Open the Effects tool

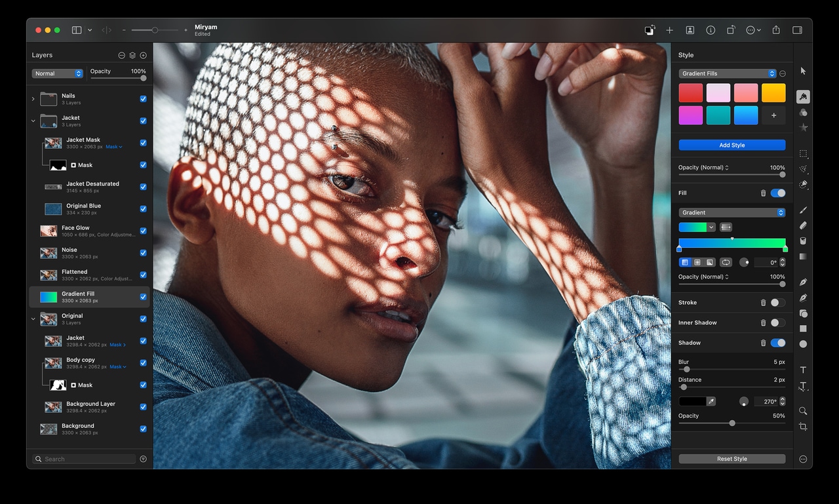coord(803,112)
